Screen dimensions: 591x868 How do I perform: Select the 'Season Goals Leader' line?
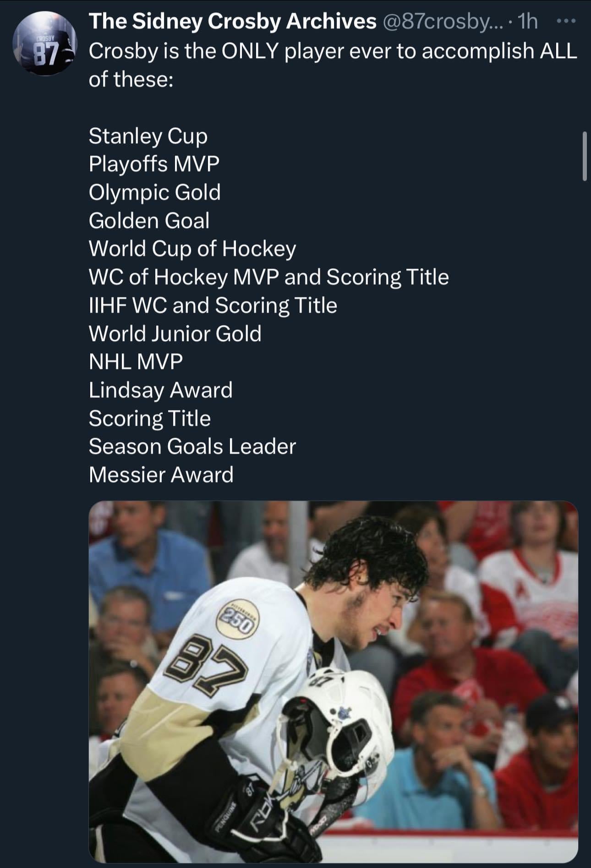pyautogui.click(x=192, y=446)
